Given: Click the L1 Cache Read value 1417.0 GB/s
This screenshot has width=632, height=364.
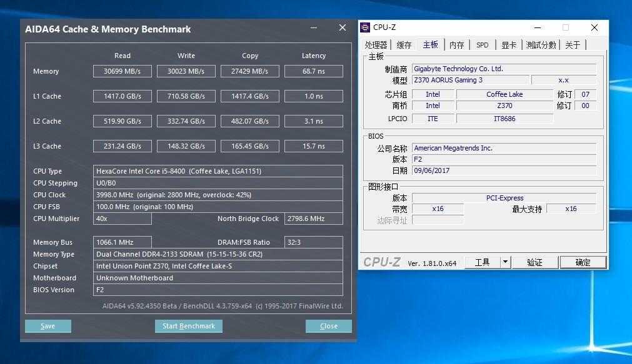Looking at the screenshot, I should (x=122, y=96).
